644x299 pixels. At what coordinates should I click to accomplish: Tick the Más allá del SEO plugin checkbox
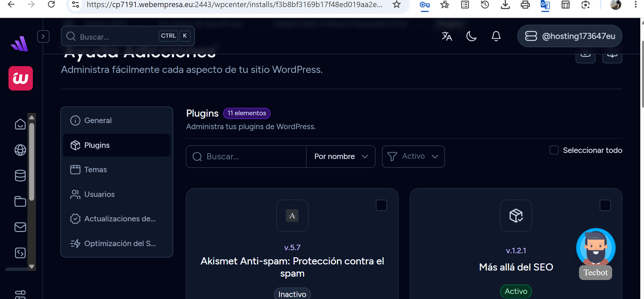[x=605, y=205]
